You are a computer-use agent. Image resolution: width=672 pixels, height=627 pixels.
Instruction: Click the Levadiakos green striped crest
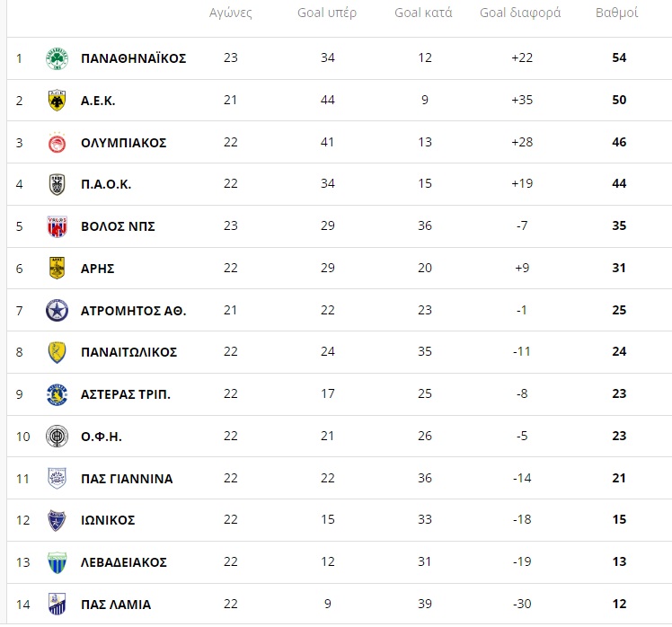(57, 562)
